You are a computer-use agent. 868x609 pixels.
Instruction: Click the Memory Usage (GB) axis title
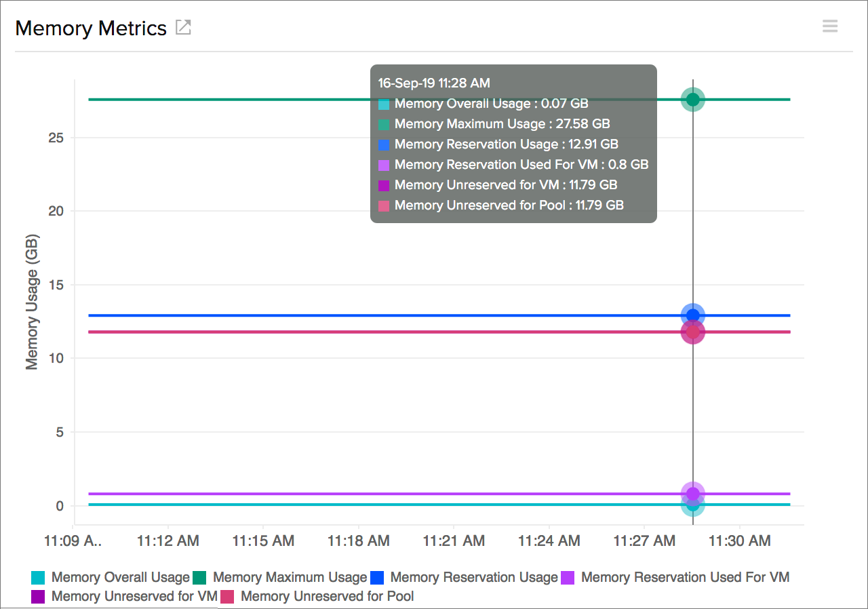coord(31,300)
